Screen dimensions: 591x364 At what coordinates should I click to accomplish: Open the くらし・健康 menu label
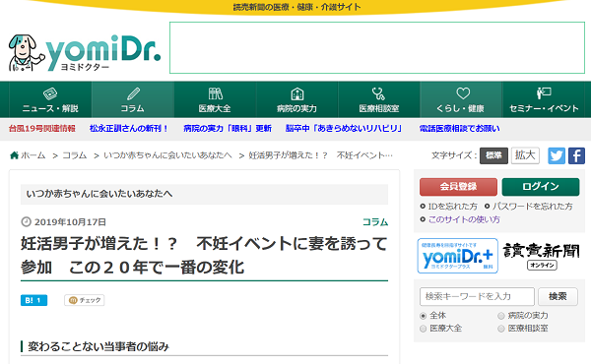click(x=460, y=109)
